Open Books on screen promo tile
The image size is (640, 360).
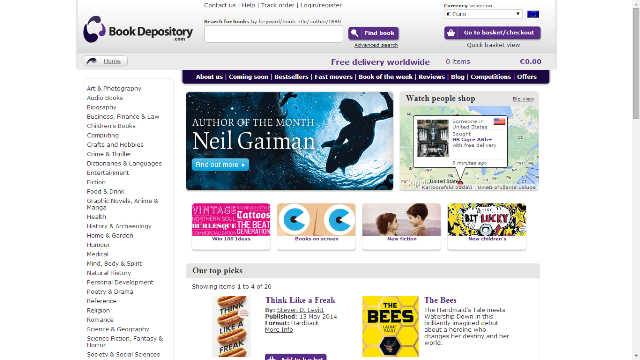click(x=316, y=226)
